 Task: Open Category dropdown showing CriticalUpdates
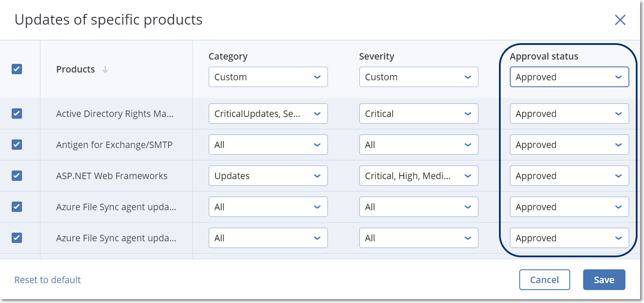tap(268, 114)
